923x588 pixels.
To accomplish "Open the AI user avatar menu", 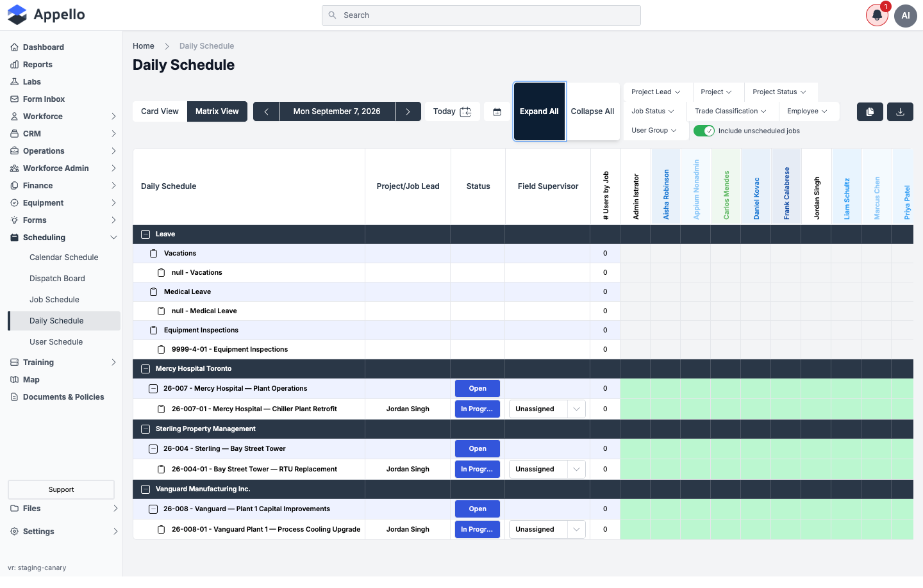I will click(x=906, y=15).
